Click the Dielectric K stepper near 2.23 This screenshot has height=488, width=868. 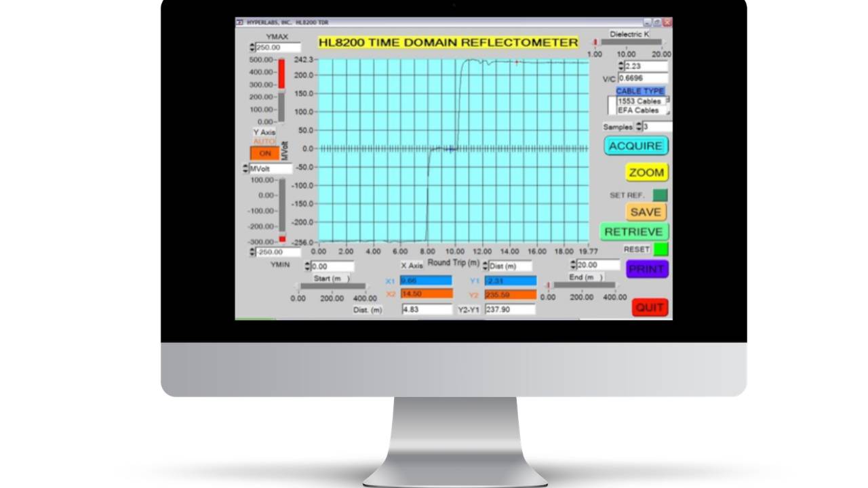[x=621, y=66]
